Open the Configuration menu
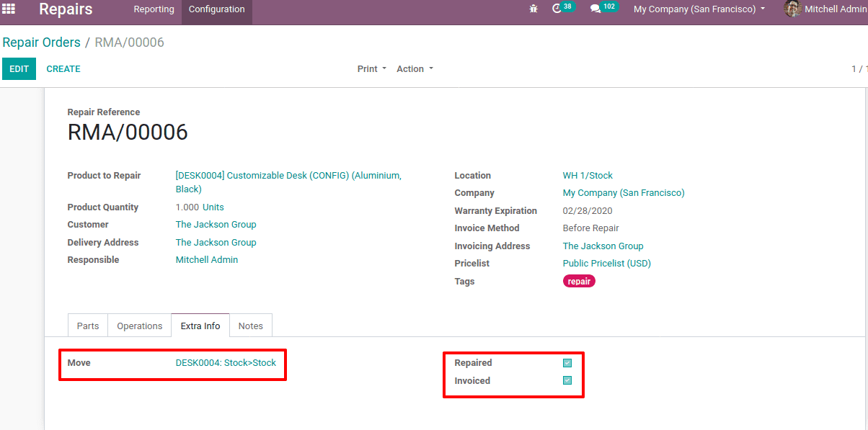Screen dimensions: 868x430 (x=216, y=9)
